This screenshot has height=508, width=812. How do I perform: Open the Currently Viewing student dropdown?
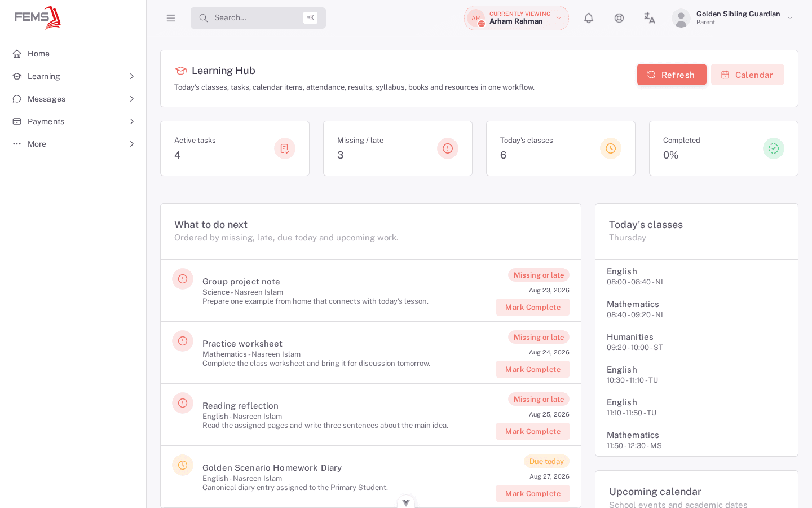517,18
